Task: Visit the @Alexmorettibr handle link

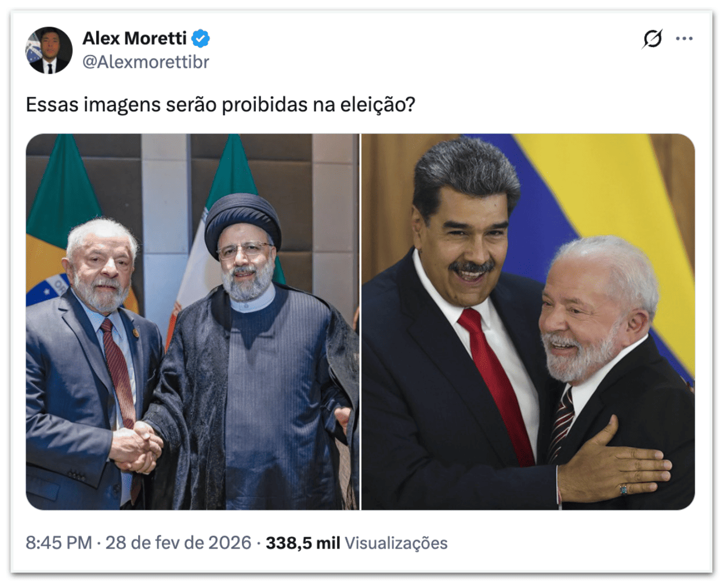Action: pyautogui.click(x=146, y=61)
